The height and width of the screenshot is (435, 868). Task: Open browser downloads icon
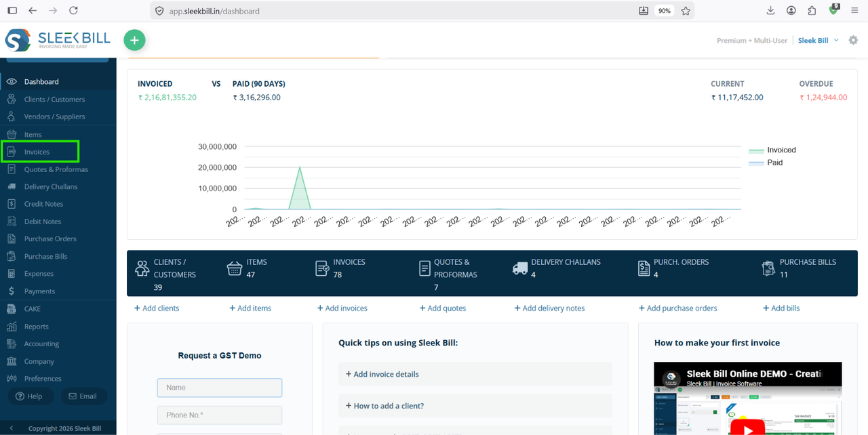[770, 10]
